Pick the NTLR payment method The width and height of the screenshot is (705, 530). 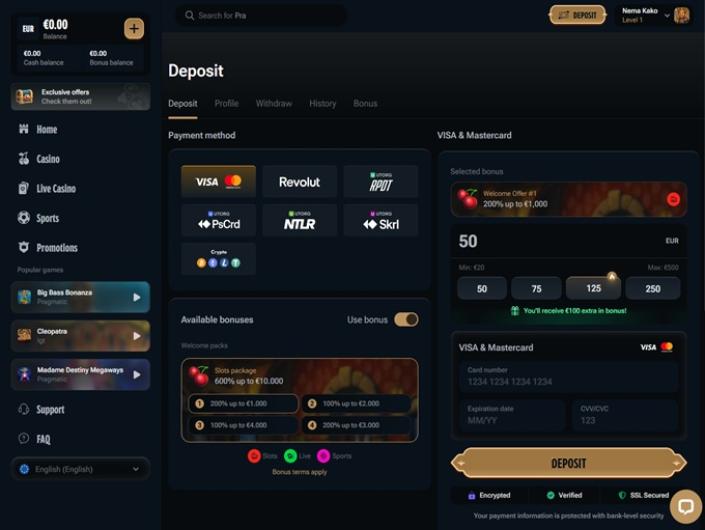(x=299, y=220)
